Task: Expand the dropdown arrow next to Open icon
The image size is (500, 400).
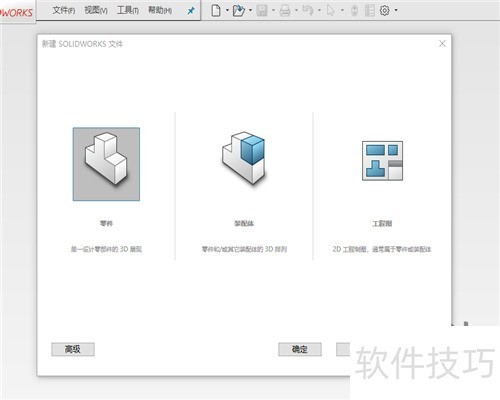Action: tap(250, 10)
